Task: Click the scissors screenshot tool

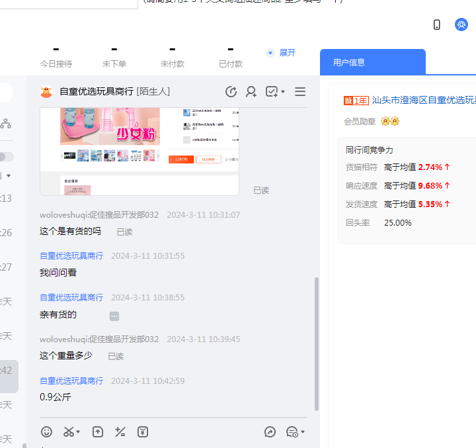Action: tap(68, 432)
